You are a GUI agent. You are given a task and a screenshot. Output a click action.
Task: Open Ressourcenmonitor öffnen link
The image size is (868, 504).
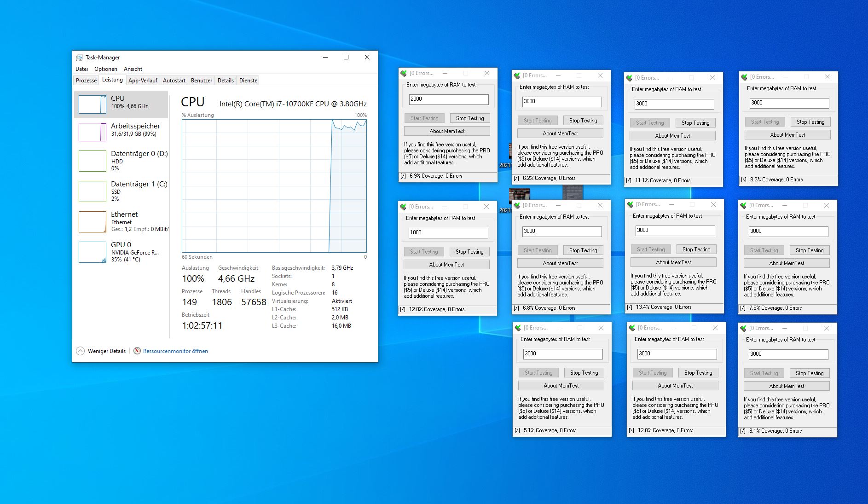click(x=175, y=351)
